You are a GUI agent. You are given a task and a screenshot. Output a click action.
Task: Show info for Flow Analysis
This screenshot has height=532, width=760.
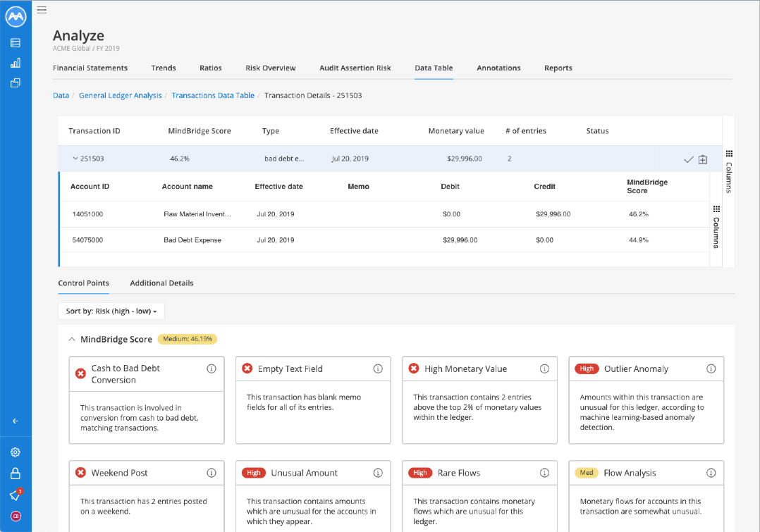point(711,473)
